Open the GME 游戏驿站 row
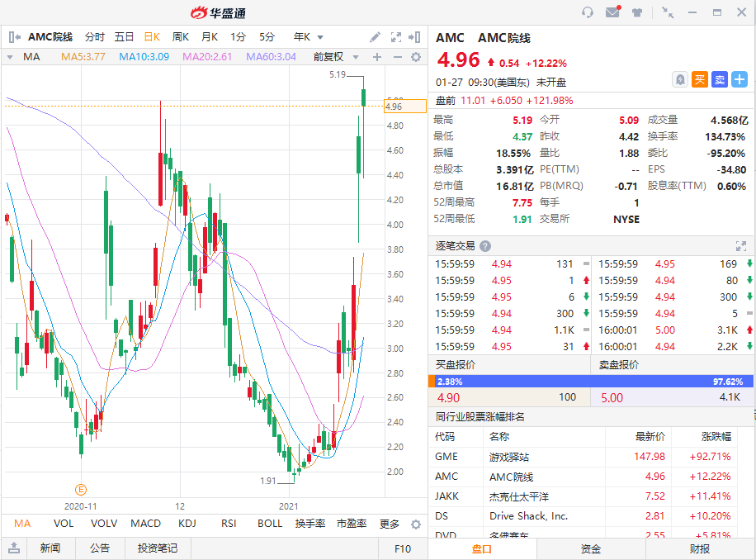The image size is (756, 560). (583, 457)
